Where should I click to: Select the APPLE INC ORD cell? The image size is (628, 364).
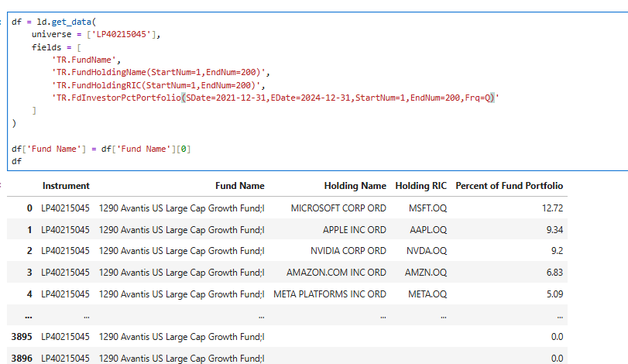pos(355,230)
